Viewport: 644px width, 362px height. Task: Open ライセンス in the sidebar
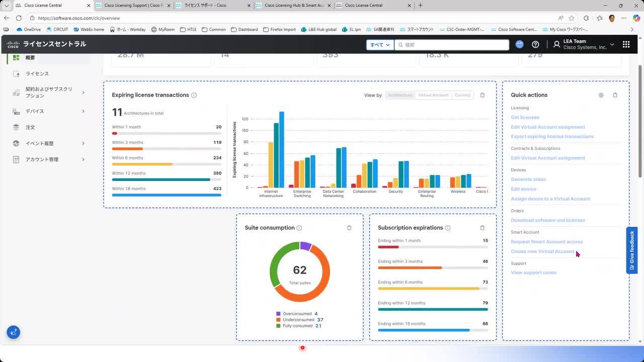(37, 74)
